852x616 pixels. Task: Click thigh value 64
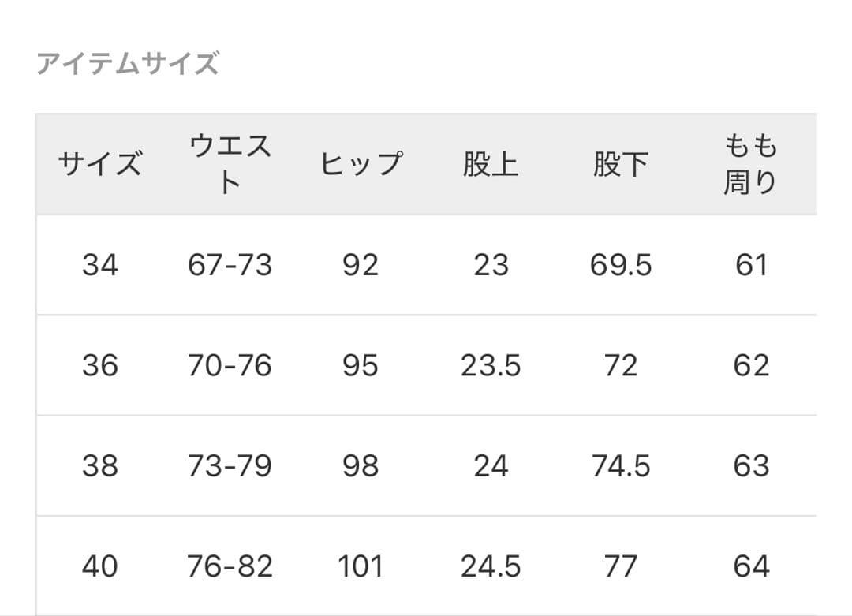750,566
